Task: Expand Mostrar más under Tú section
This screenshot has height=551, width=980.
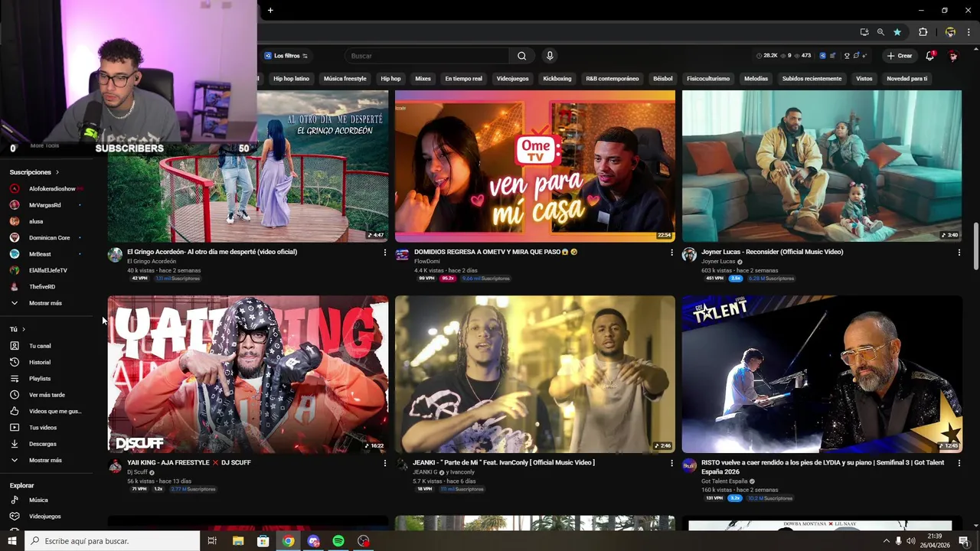Action: click(x=46, y=460)
